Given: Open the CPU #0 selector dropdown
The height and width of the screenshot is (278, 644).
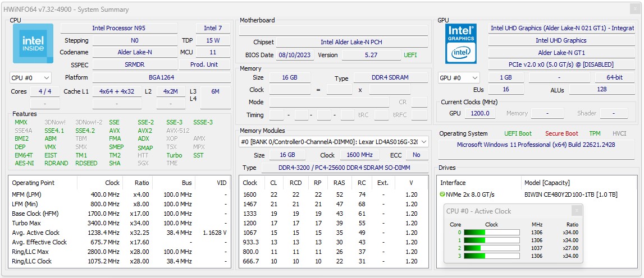Looking at the screenshot, I should [x=30, y=77].
